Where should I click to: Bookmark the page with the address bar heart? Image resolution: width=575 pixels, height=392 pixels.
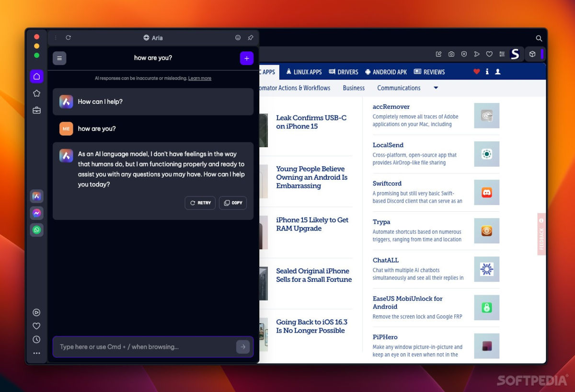coord(489,54)
